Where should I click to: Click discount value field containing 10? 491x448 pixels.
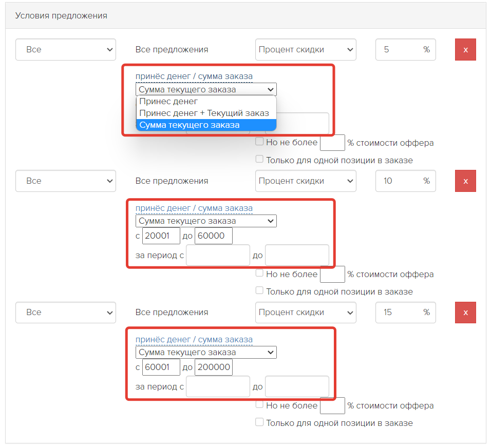[406, 181]
